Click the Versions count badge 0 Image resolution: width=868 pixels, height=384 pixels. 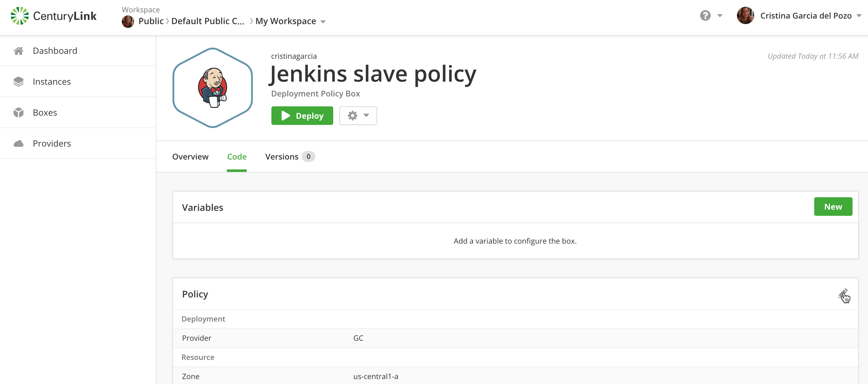[308, 157]
